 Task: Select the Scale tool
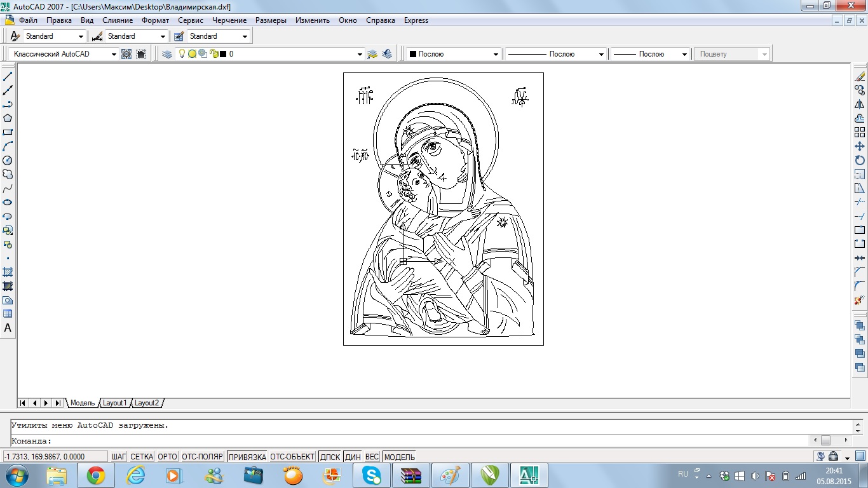click(860, 174)
